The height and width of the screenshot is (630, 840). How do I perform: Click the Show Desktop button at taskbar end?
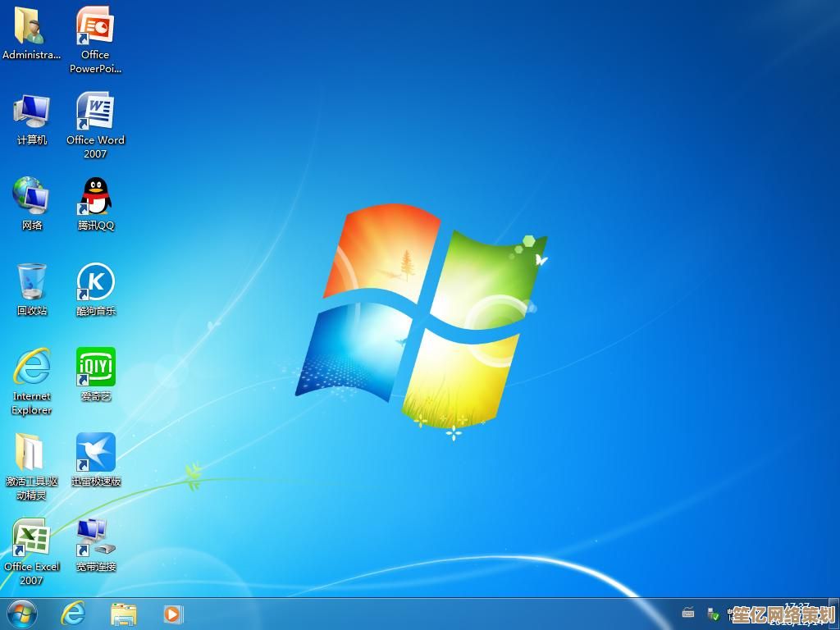pyautogui.click(x=835, y=614)
